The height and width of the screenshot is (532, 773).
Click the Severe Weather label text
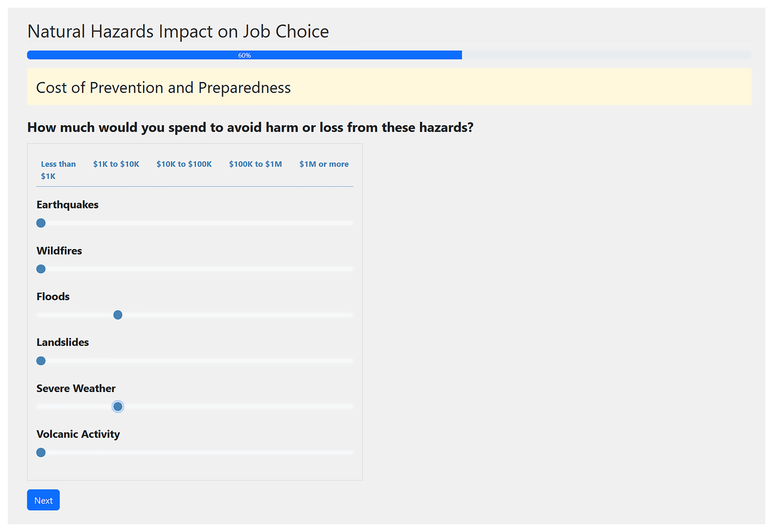(x=76, y=388)
